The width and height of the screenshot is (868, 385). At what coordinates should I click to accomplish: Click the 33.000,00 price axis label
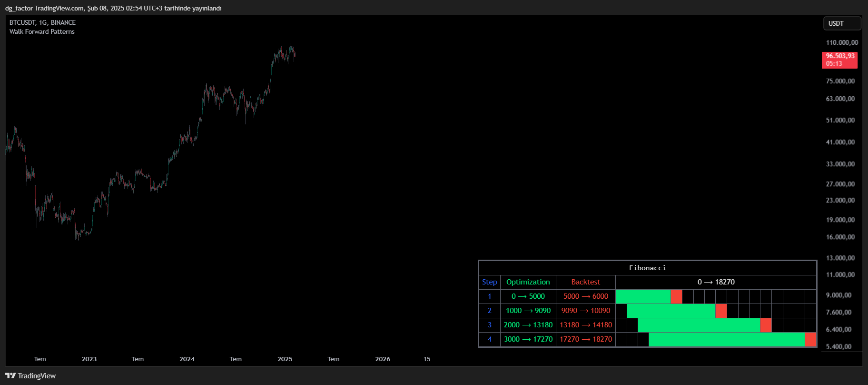(x=840, y=164)
